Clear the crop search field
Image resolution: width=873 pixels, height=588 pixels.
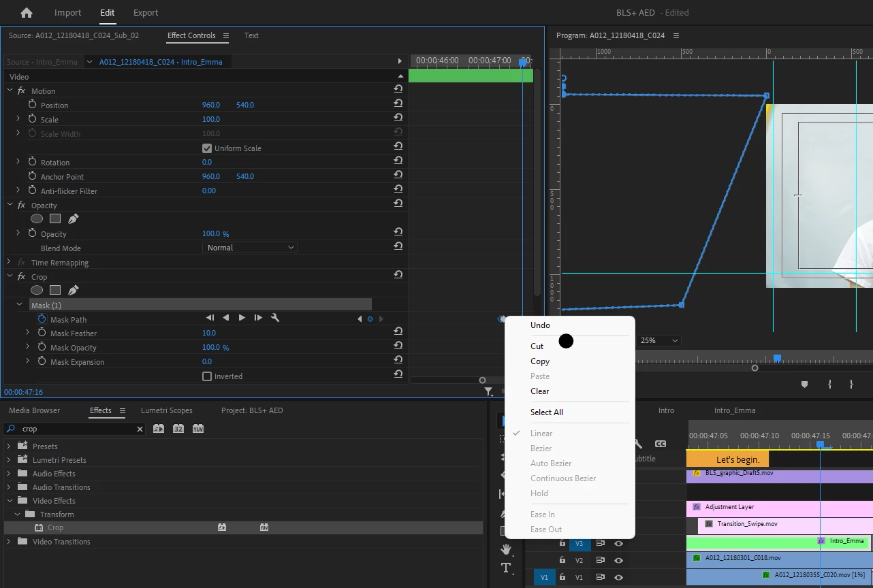(140, 429)
